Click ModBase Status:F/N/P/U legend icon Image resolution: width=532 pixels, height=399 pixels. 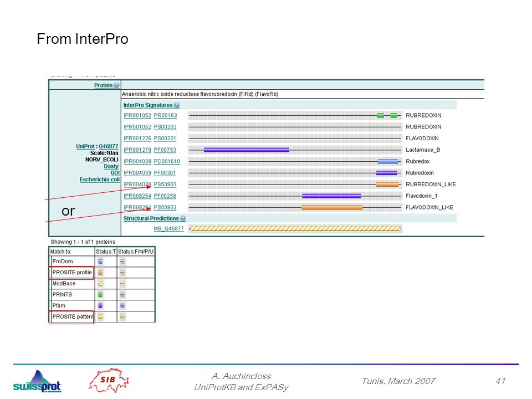pos(122,284)
